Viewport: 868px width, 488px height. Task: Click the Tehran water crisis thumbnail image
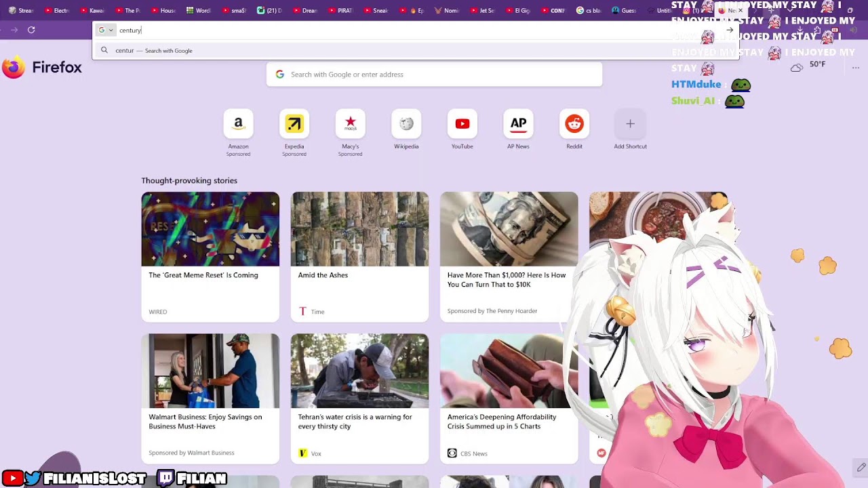pos(359,371)
